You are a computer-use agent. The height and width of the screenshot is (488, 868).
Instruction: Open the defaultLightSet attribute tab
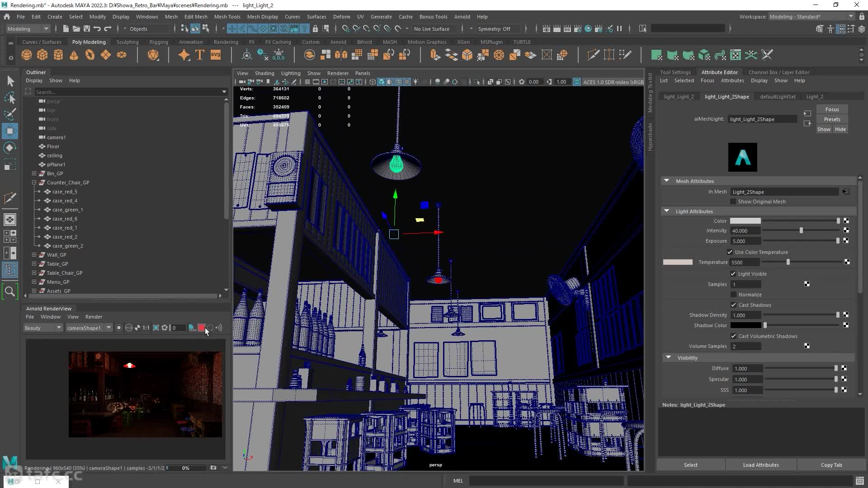point(778,97)
